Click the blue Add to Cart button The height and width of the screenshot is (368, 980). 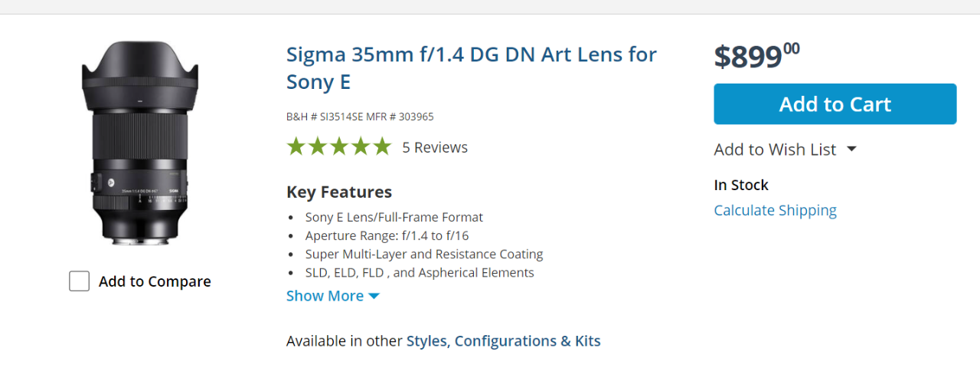pos(835,104)
